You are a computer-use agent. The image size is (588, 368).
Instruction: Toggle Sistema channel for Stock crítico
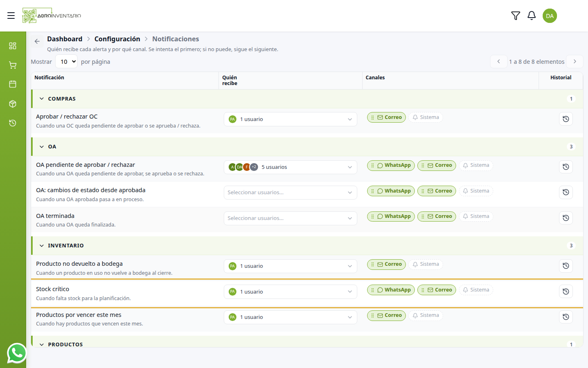pos(476,290)
